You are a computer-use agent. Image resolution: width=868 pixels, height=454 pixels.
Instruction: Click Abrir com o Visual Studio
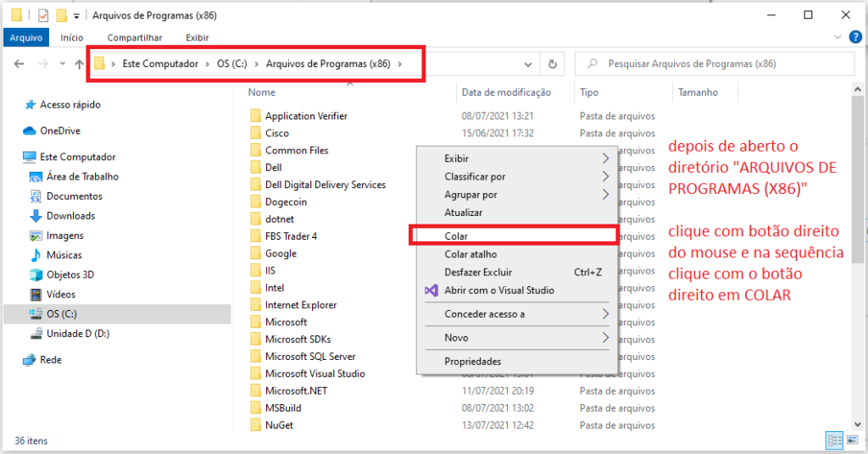point(498,291)
